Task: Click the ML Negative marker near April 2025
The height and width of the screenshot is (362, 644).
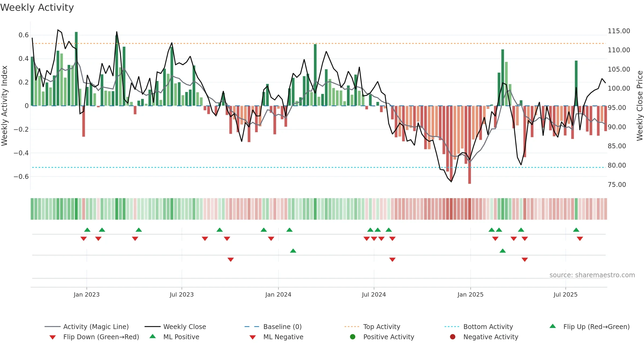Action: [x=525, y=260]
